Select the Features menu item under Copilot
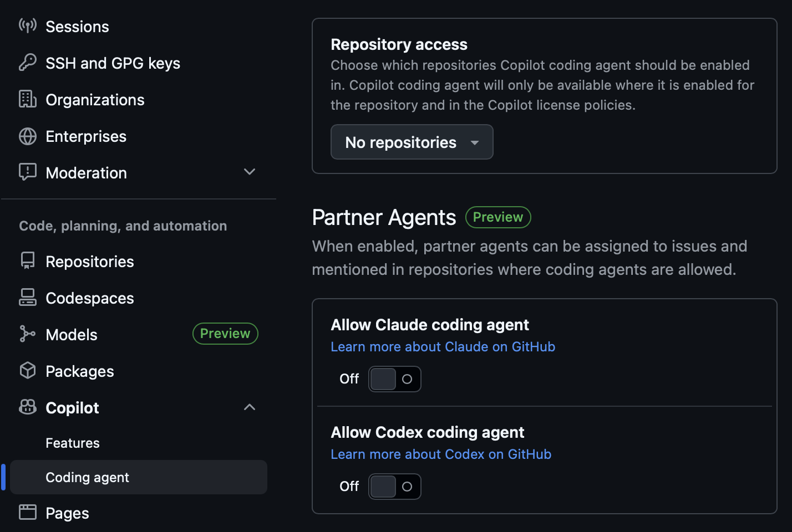Screen dimensions: 792x532 click(x=73, y=443)
